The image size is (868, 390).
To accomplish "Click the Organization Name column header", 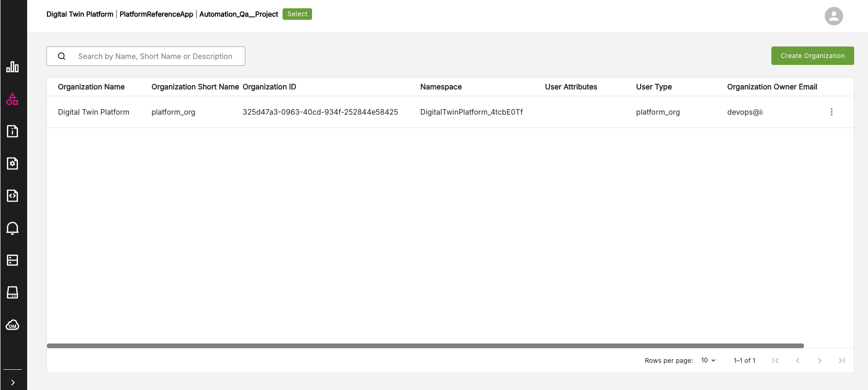I will click(x=91, y=87).
